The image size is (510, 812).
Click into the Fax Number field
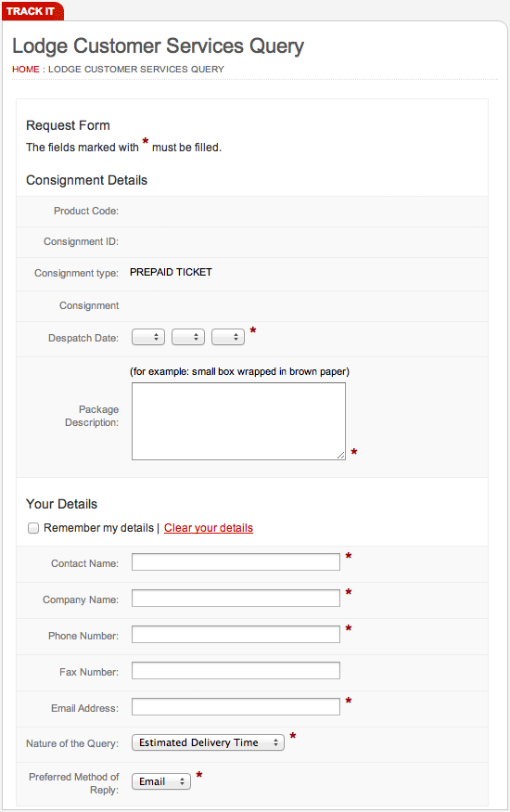(236, 671)
